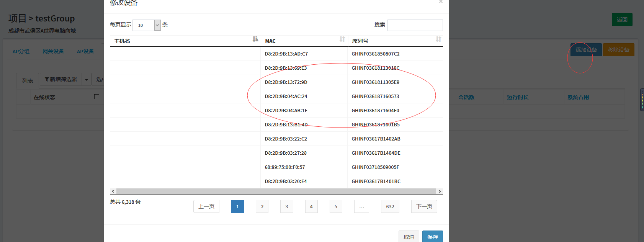
Task: Click the 序列号 column sort icon
Action: [438, 39]
